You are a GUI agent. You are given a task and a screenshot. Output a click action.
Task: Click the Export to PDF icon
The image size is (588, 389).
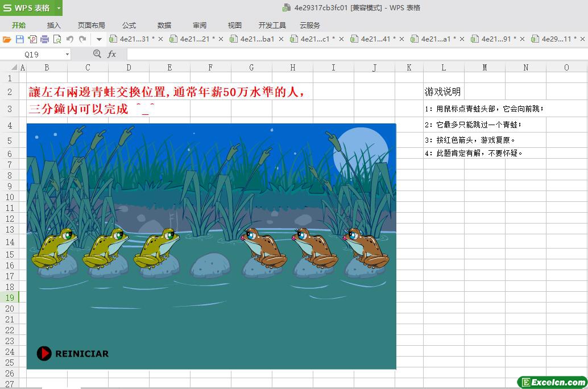coord(32,39)
